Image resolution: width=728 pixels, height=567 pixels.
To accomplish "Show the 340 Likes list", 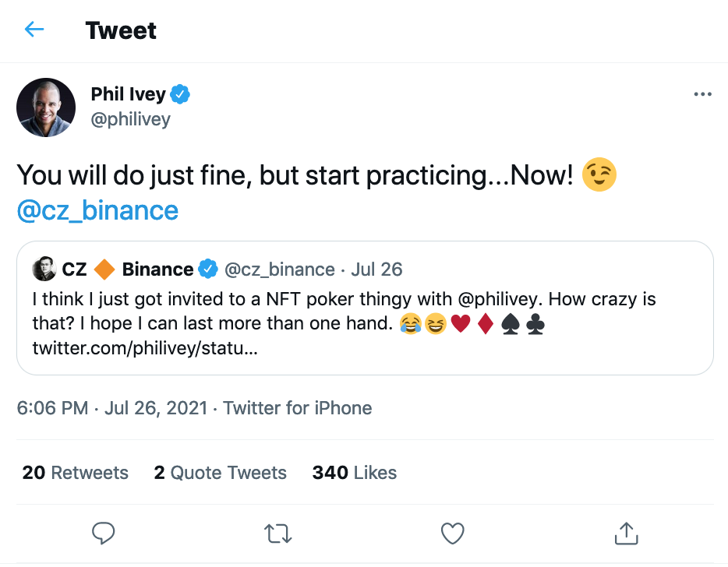I will coord(355,473).
